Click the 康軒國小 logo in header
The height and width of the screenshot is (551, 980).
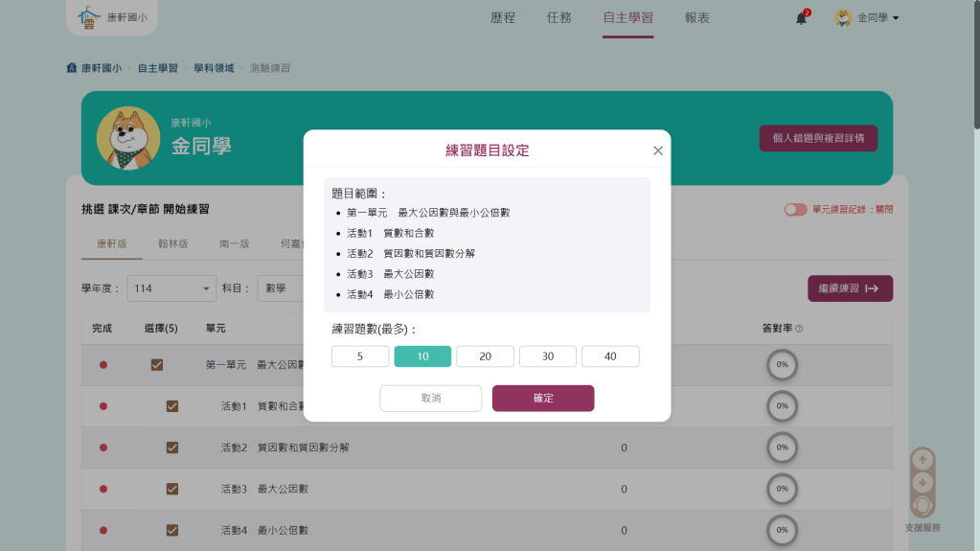click(112, 17)
